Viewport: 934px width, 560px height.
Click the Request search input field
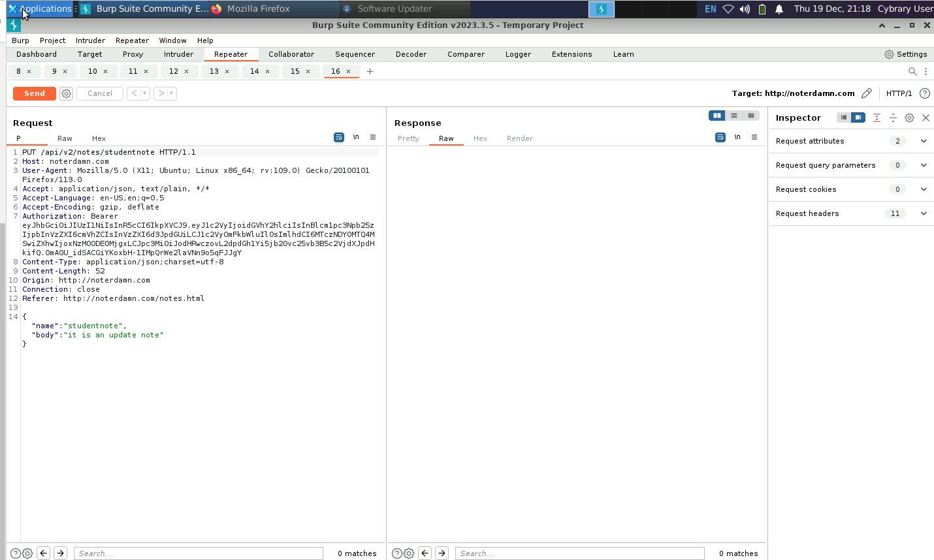pyautogui.click(x=198, y=553)
